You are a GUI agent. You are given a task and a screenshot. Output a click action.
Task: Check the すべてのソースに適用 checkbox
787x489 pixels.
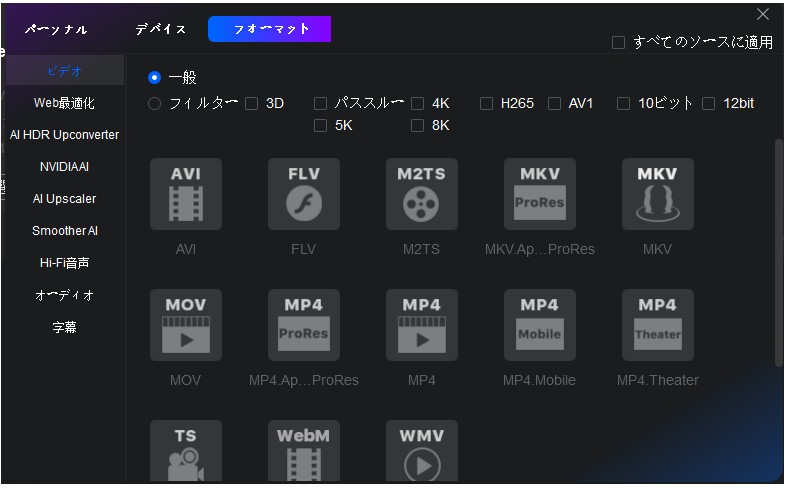[x=619, y=43]
